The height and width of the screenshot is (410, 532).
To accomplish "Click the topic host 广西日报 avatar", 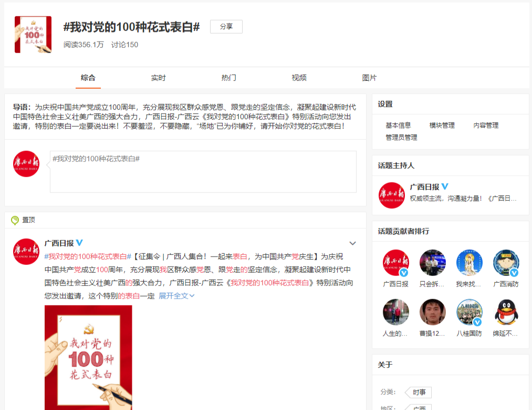I will pos(392,196).
